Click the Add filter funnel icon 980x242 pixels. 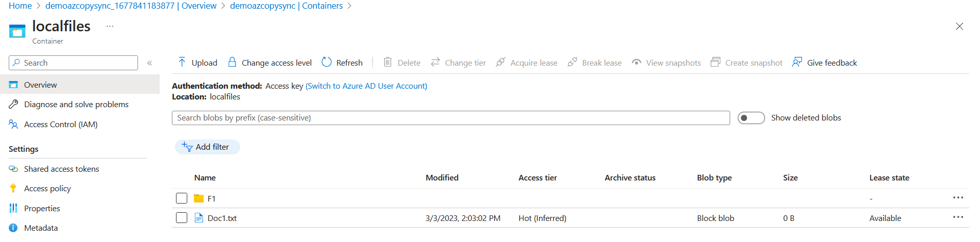[187, 147]
